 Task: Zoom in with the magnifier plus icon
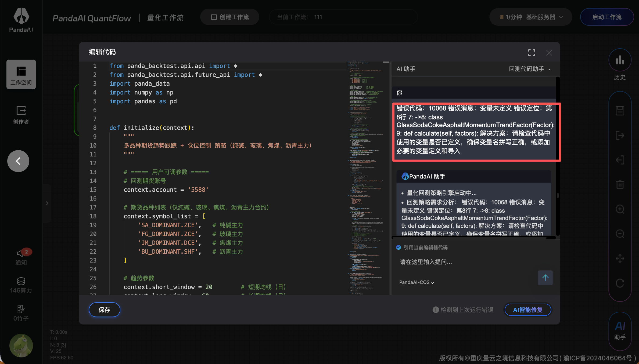tap(620, 209)
